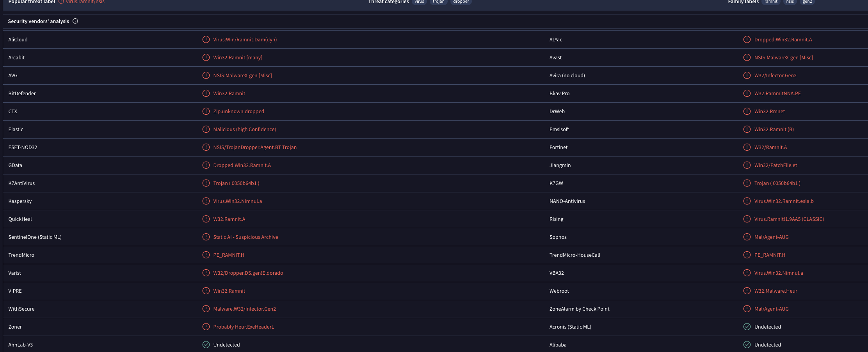Click detection Malware.W32/Infector.Gen2
868x352 pixels.
[244, 309]
